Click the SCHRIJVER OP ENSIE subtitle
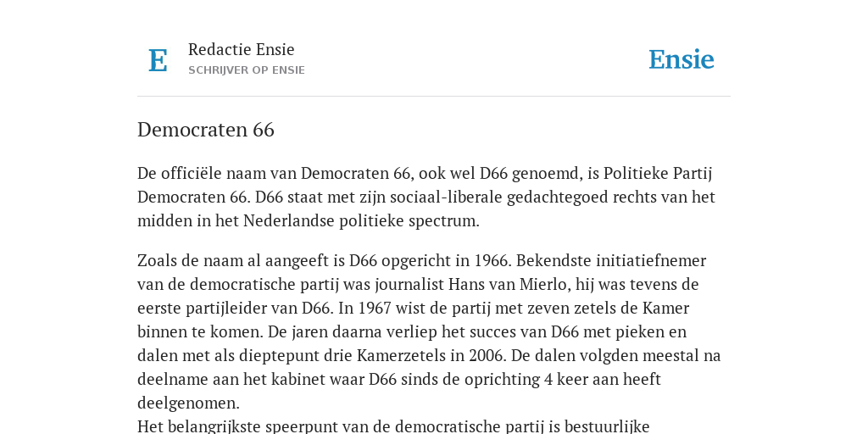Screen dimensions: 868x434 (x=247, y=70)
